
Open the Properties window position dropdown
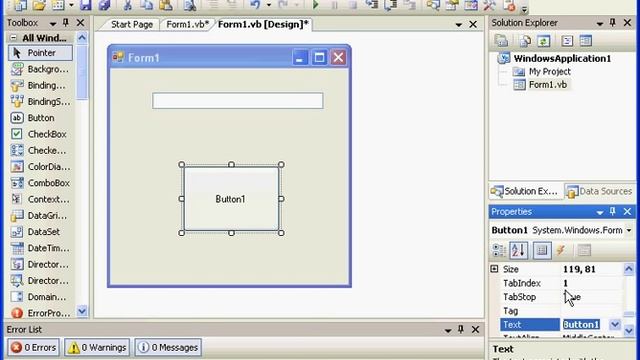(600, 212)
